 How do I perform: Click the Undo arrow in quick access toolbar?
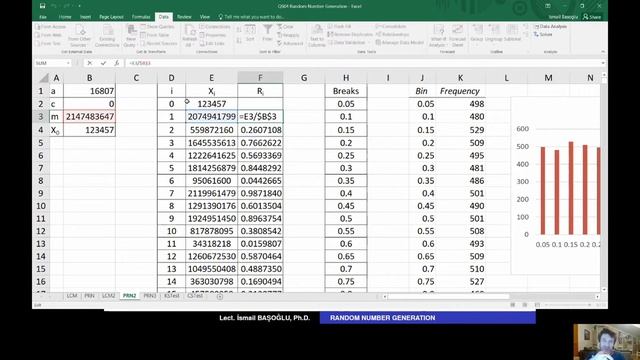[54, 6]
